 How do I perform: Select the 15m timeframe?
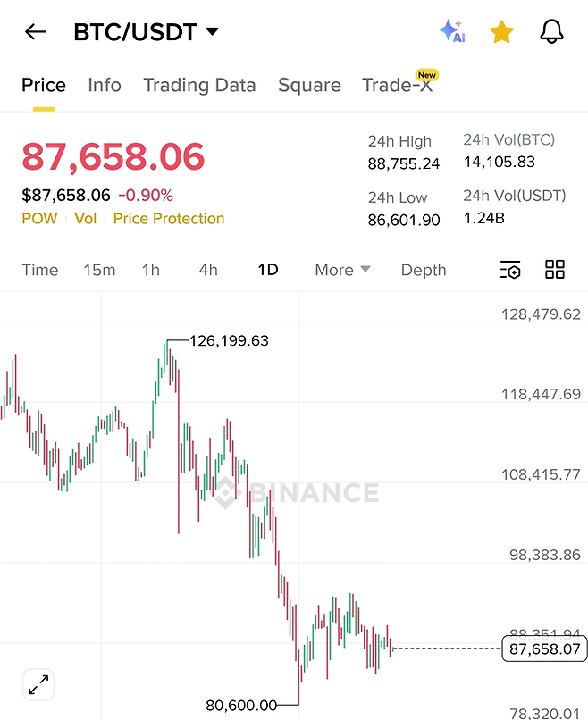[99, 270]
